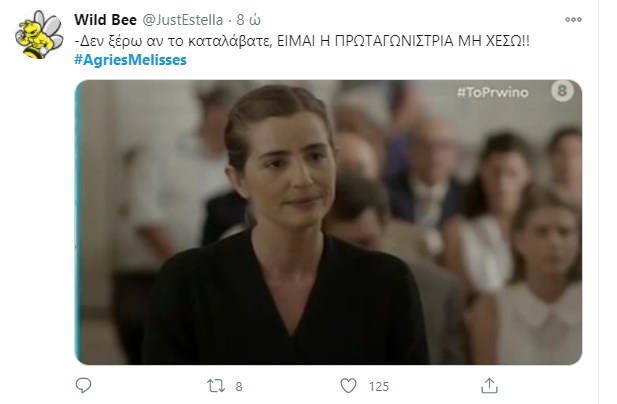
Task: Visit the @JustEstella handle
Action: (x=182, y=20)
